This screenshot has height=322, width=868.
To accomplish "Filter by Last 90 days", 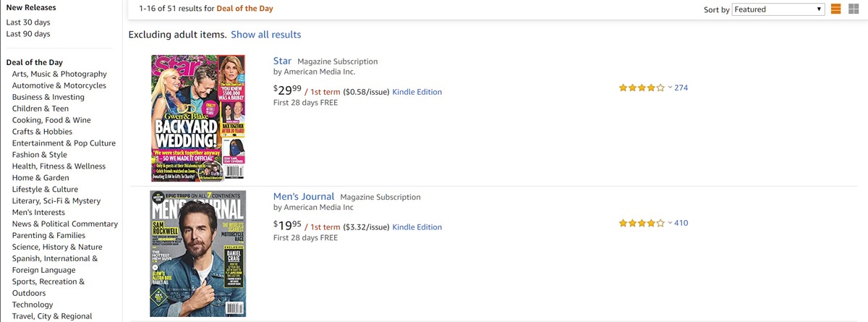I will (x=28, y=34).
